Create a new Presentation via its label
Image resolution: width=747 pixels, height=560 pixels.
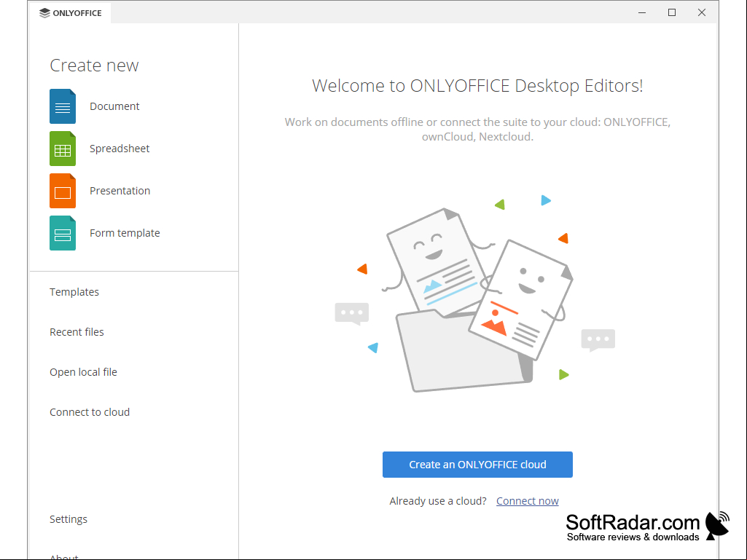[120, 191]
